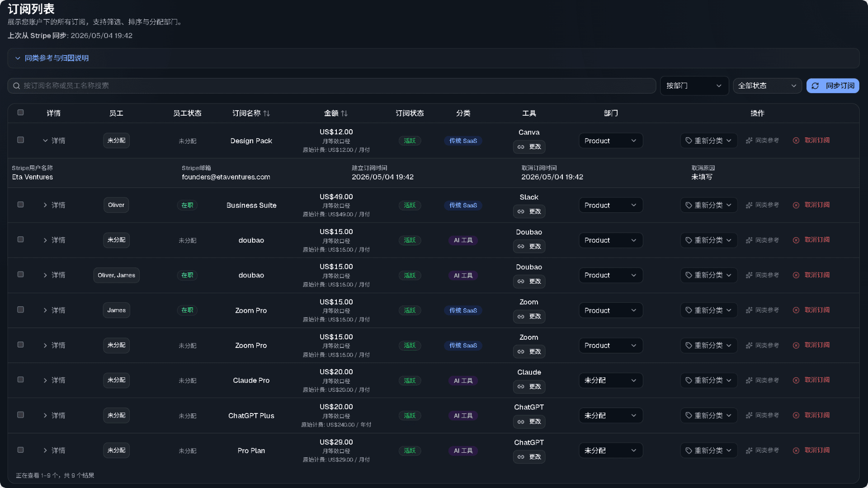This screenshot has width=868, height=488.
Task: Click cancel circle icon for Claude Pro
Action: click(796, 380)
